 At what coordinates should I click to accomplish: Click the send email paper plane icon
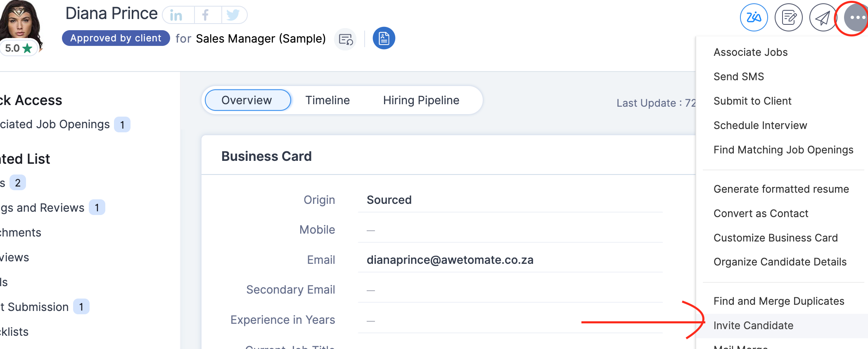tap(823, 18)
